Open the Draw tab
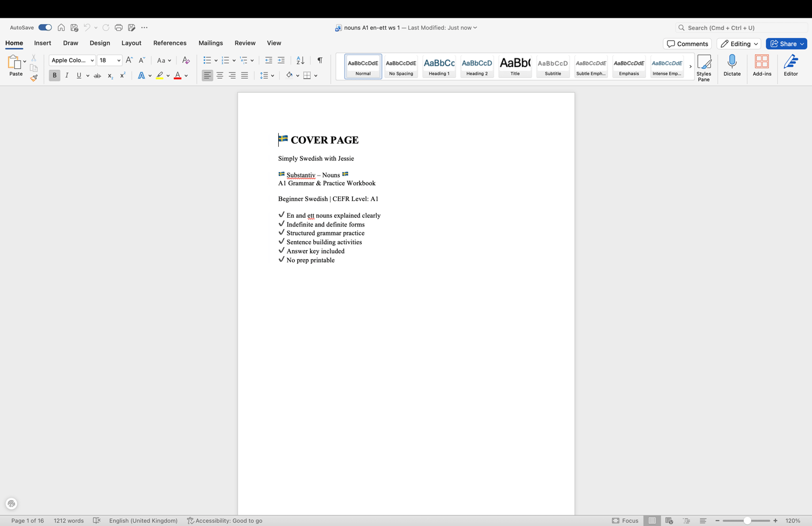The height and width of the screenshot is (526, 812). coord(70,43)
